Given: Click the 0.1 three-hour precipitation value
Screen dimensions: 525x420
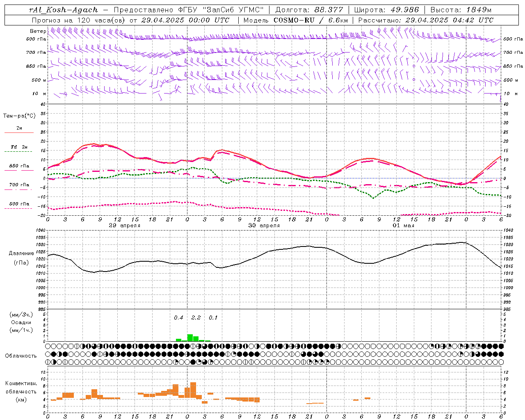Looking at the screenshot, I should [213, 317].
